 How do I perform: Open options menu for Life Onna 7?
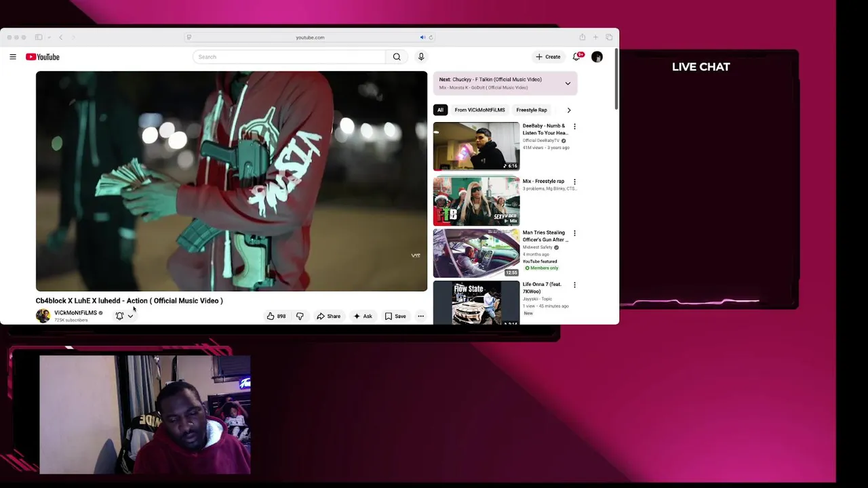[574, 285]
